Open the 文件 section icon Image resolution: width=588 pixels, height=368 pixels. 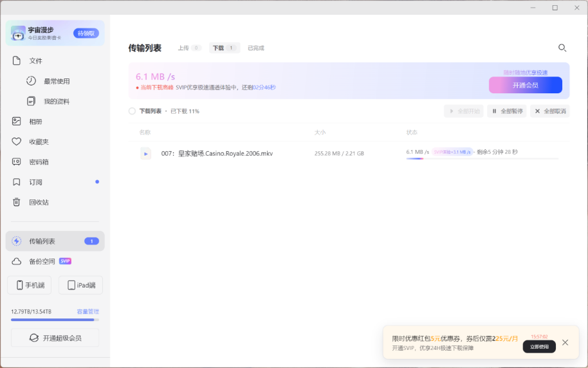[x=16, y=60]
